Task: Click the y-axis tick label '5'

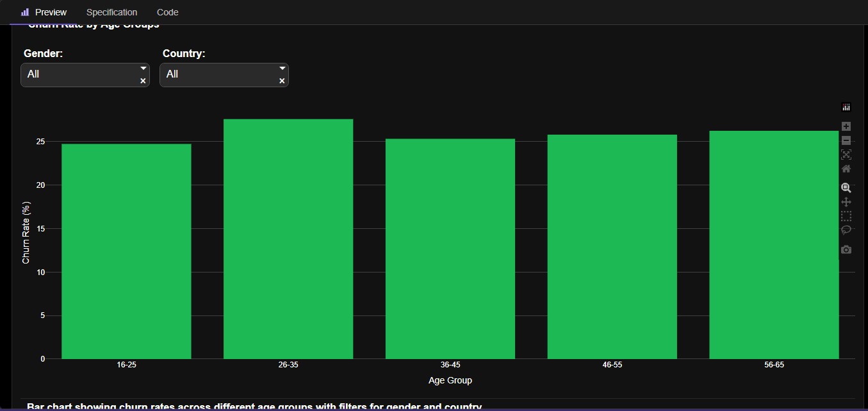Action: pos(43,316)
